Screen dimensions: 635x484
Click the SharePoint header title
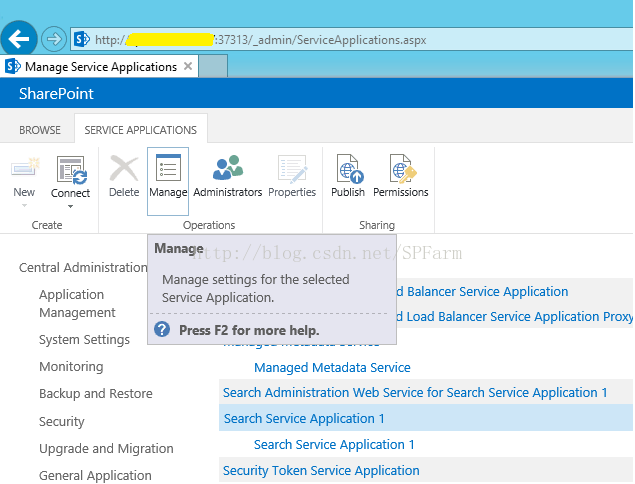56,94
